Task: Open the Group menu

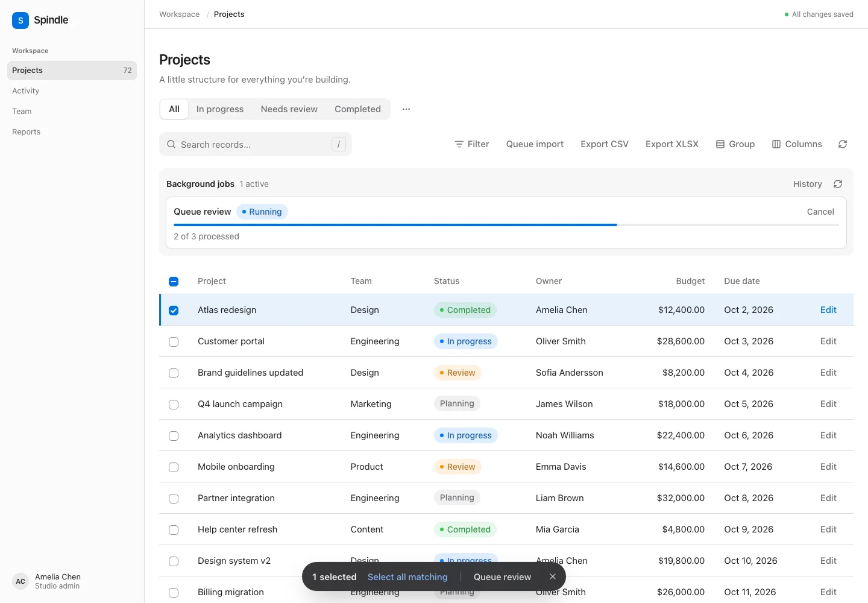Action: 735,144
